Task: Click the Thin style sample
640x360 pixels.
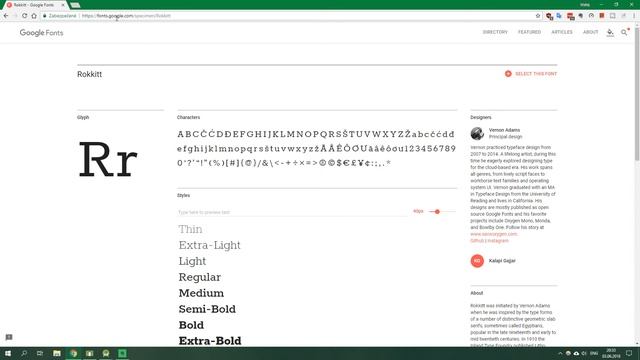Action: tap(190, 229)
